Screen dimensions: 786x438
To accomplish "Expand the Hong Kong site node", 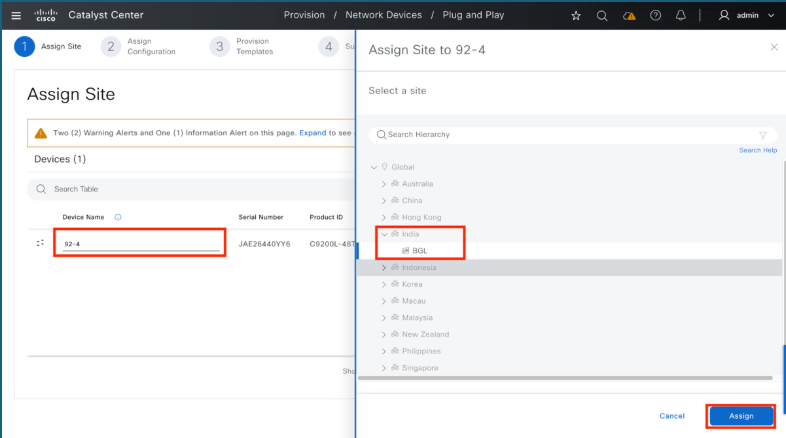I will pyautogui.click(x=383, y=217).
